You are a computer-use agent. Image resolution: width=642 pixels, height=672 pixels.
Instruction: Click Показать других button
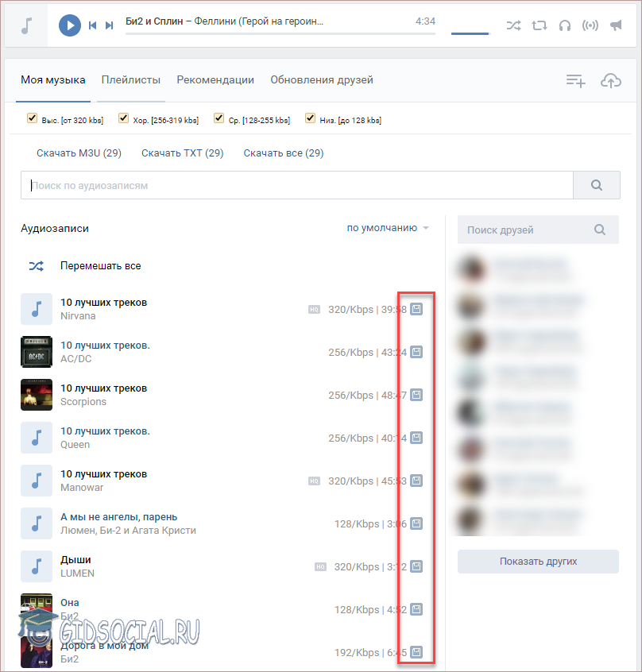538,562
